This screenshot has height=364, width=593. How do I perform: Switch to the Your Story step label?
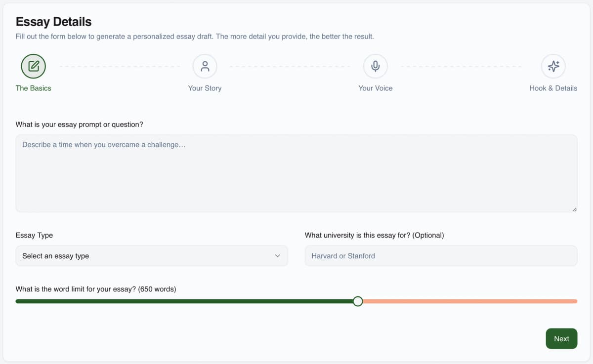point(205,88)
